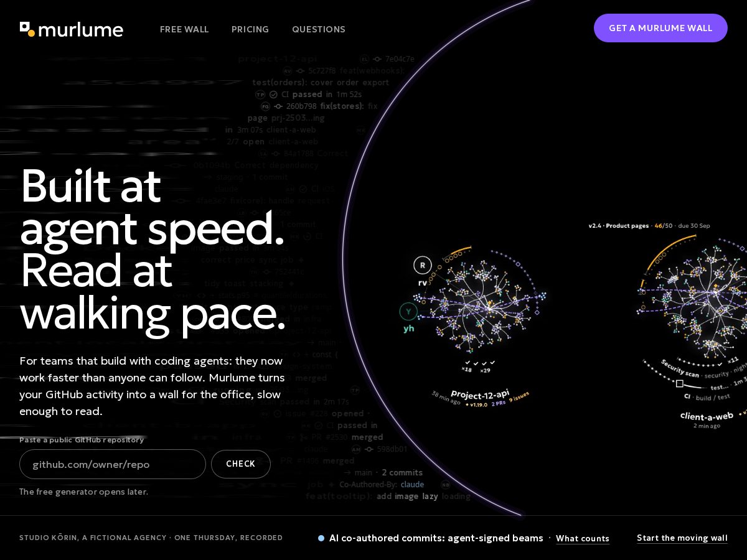Click Start the moving wall link

pyautogui.click(x=682, y=538)
